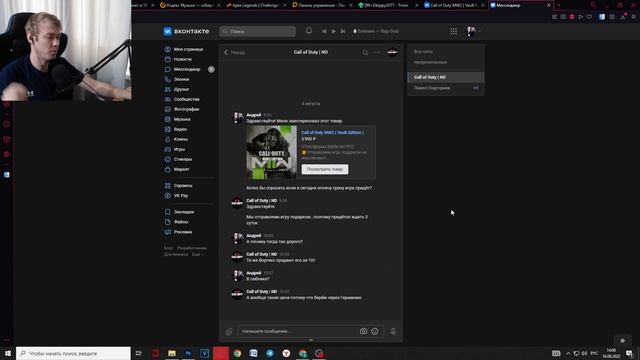The image size is (640, 360).
Task: Record a voice message with microphone icon
Action: tap(393, 331)
